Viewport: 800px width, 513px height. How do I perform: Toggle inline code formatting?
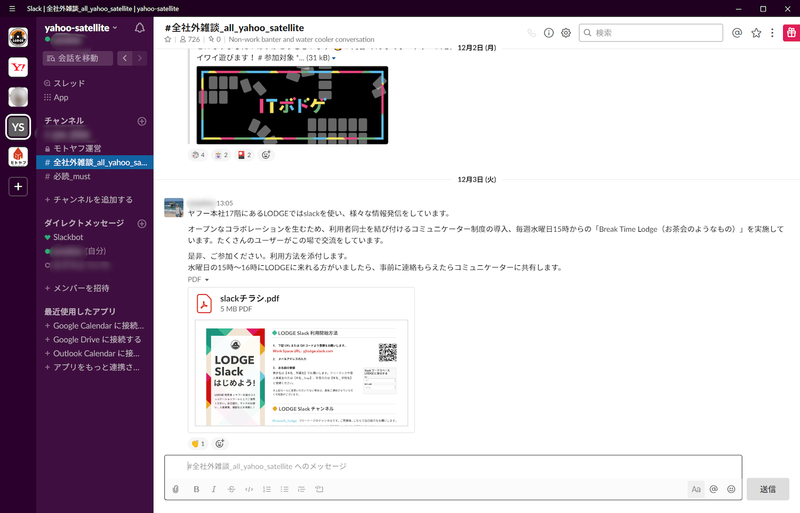pos(249,489)
